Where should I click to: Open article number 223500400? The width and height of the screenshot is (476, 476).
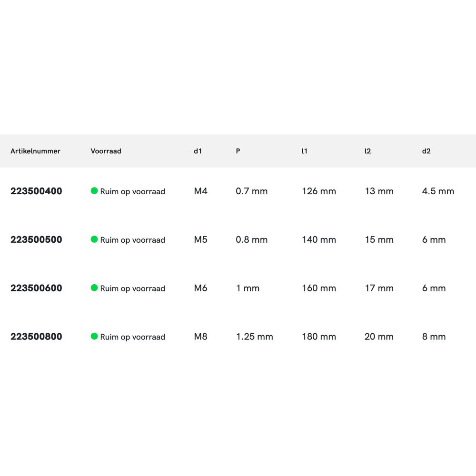(36, 191)
